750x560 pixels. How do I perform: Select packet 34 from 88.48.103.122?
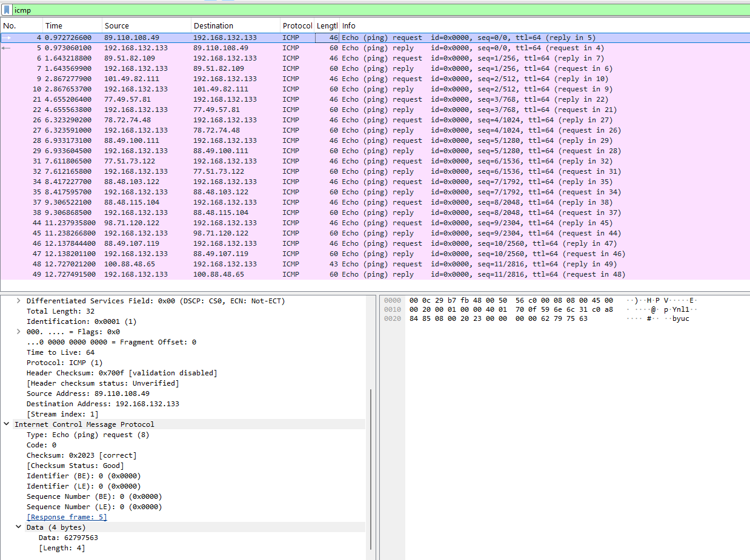(375, 182)
